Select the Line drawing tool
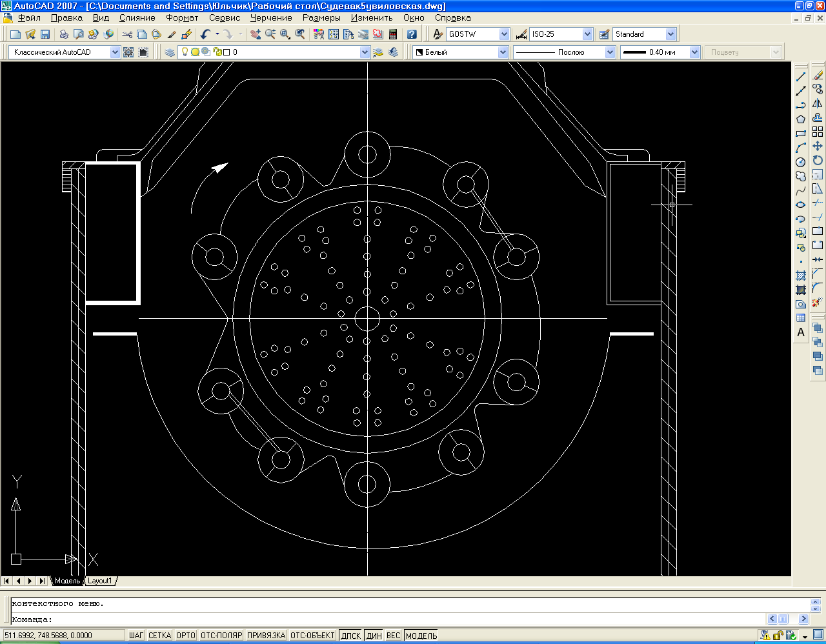Image resolution: width=826 pixels, height=644 pixels. [801, 77]
